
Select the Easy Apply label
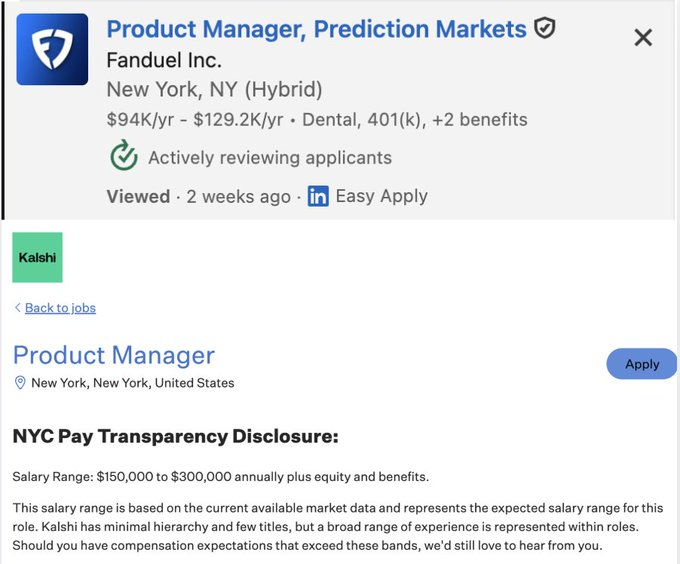(x=382, y=196)
